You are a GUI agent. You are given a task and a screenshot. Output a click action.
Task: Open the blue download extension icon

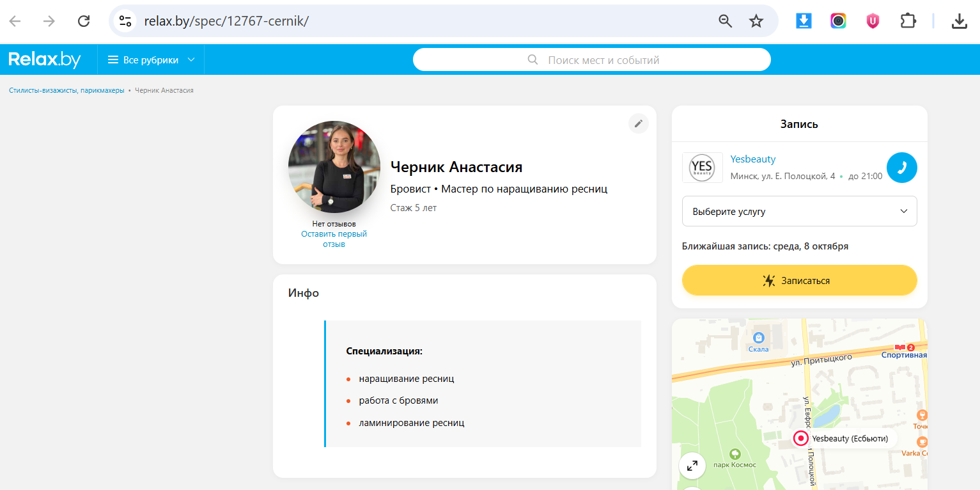click(x=804, y=21)
